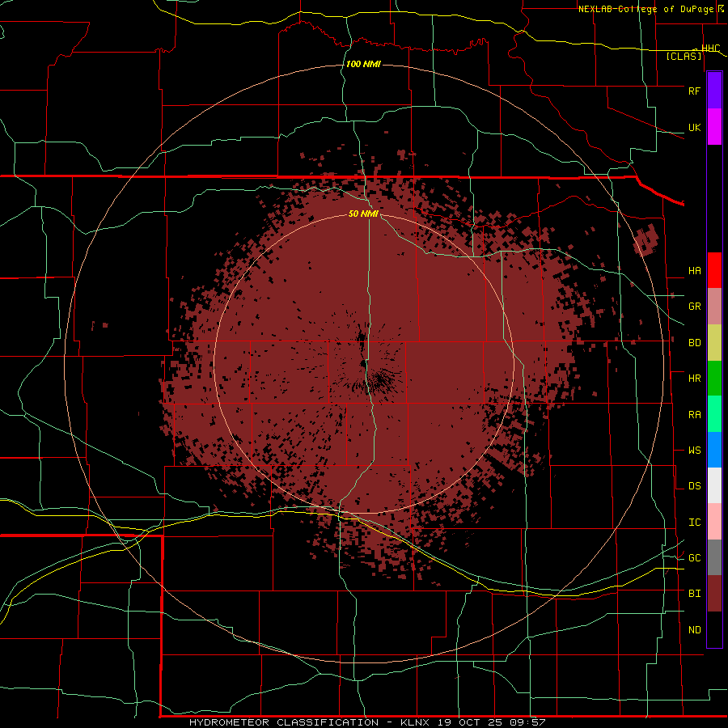Viewport: 728px width, 728px height.
Task: Click the magenta UK color swatch
Action: point(714,127)
